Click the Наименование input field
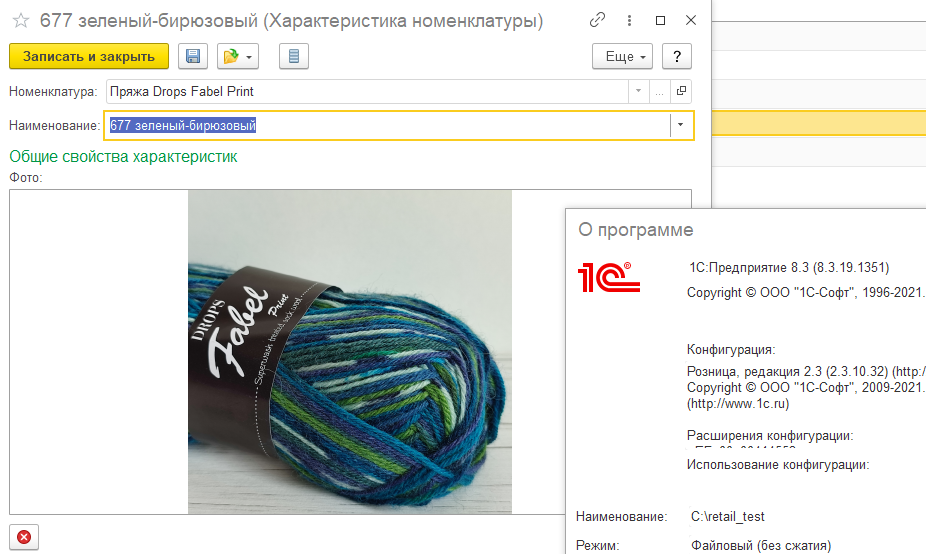The width and height of the screenshot is (926, 554). (387, 125)
